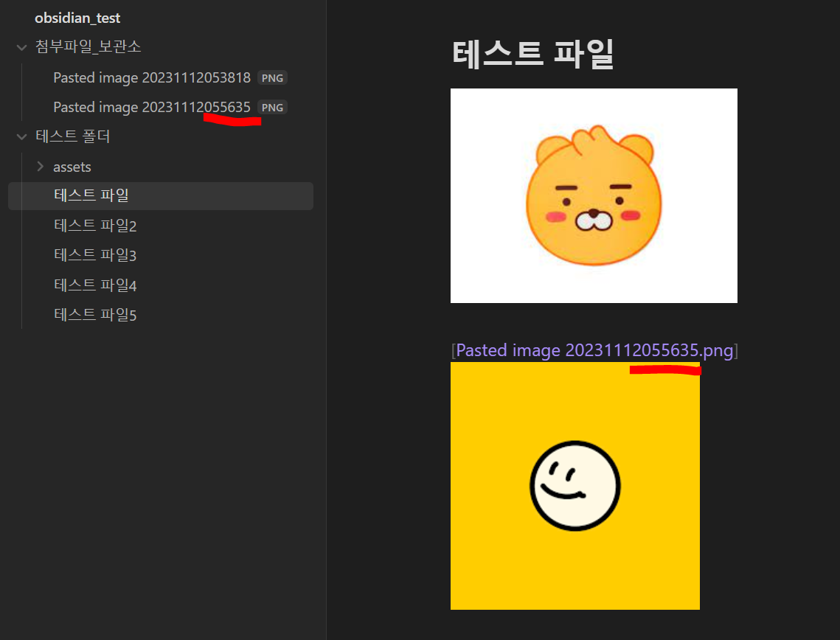840x640 pixels.
Task: Select the 테스트 파일 note
Action: (x=161, y=195)
